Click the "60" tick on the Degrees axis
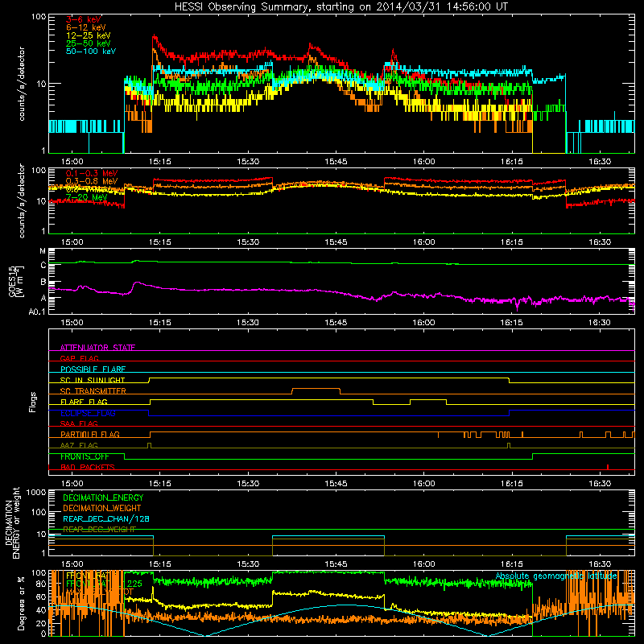Image resolution: width=644 pixels, height=644 pixels. click(x=41, y=597)
